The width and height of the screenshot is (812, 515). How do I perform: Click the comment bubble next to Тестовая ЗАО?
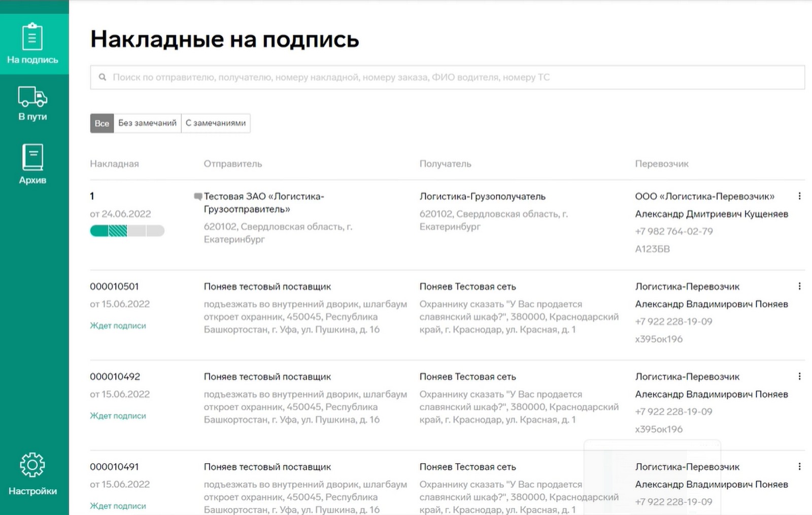197,196
